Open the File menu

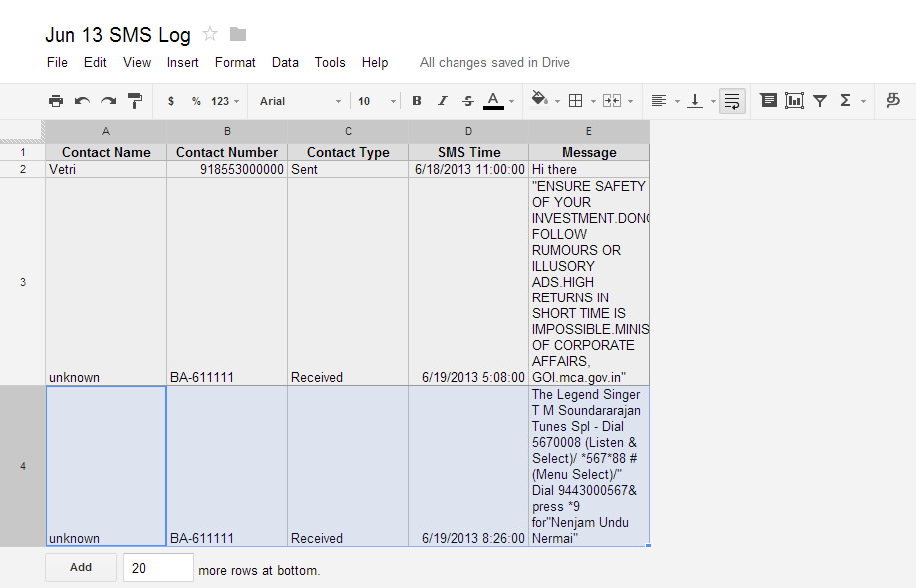pos(57,63)
